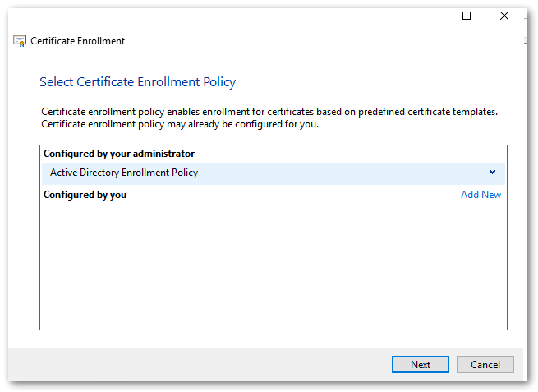Click the 'may already be configured' description line
The image size is (538, 392).
179,124
